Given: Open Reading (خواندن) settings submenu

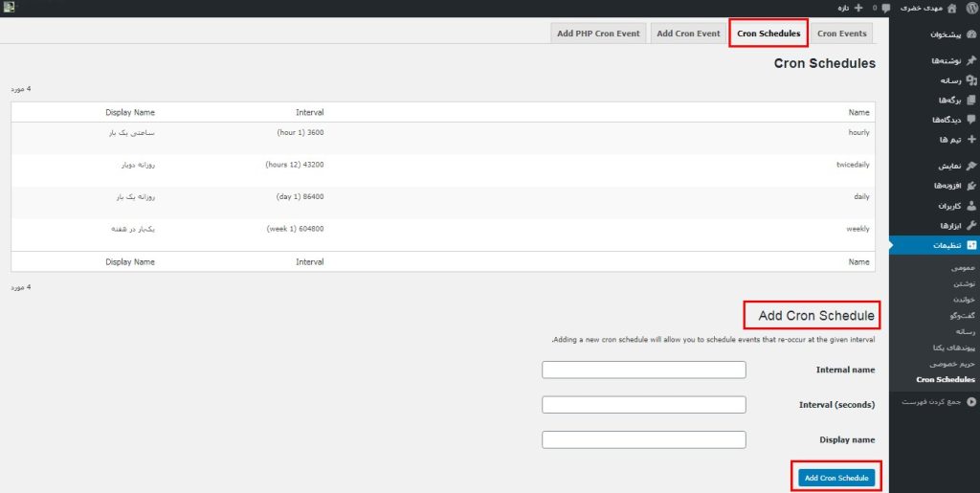Looking at the screenshot, I should coord(963,300).
